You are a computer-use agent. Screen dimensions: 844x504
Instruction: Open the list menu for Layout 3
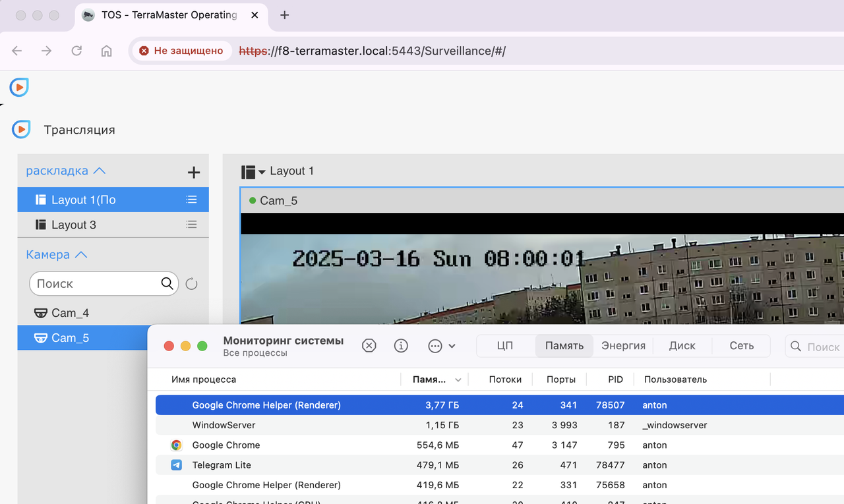(191, 225)
